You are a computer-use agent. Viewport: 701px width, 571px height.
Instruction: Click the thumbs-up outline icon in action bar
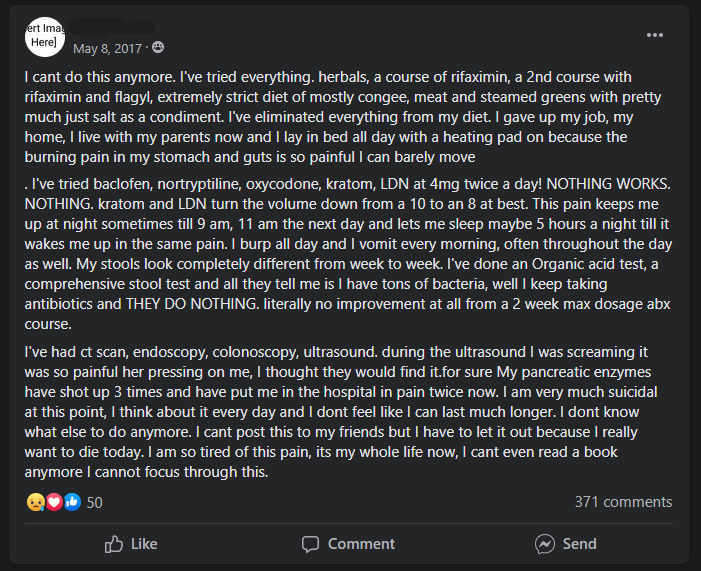click(x=114, y=544)
